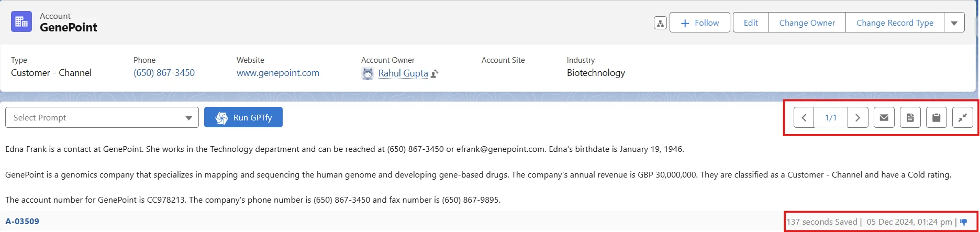Viewport: 980px width, 232px height.
Task: Copy response with the clipboard icon
Action: (937, 118)
